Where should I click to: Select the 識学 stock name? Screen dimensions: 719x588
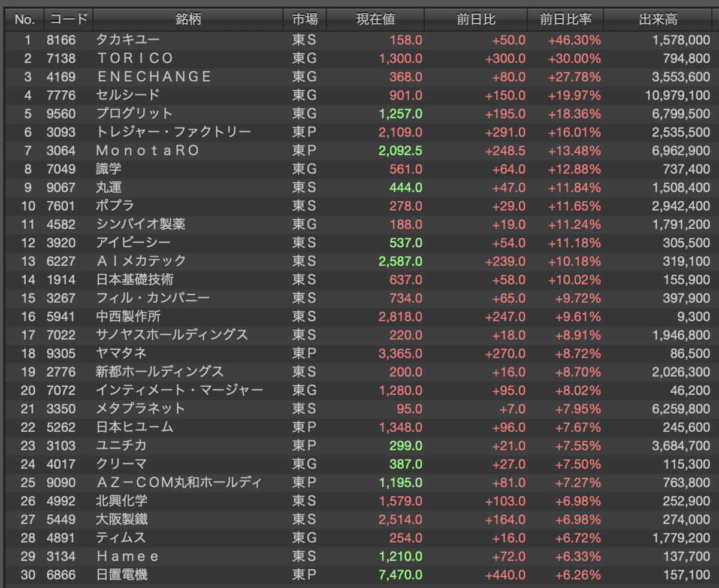click(108, 169)
